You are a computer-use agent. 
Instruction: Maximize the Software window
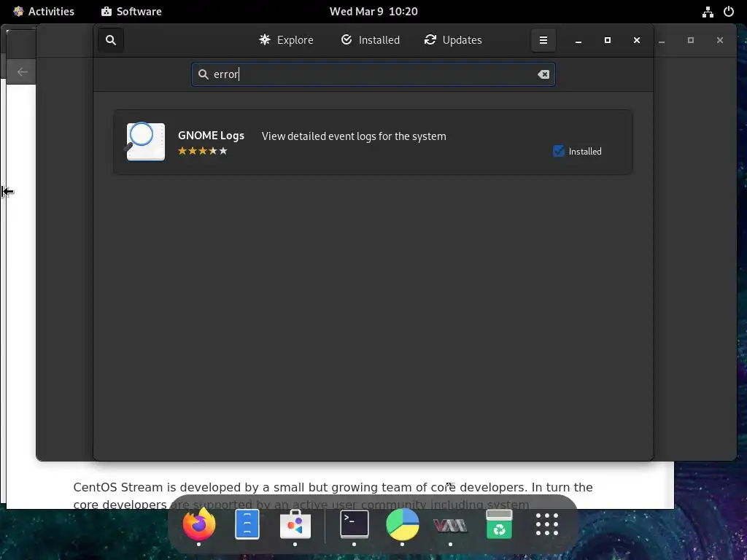pyautogui.click(x=608, y=41)
